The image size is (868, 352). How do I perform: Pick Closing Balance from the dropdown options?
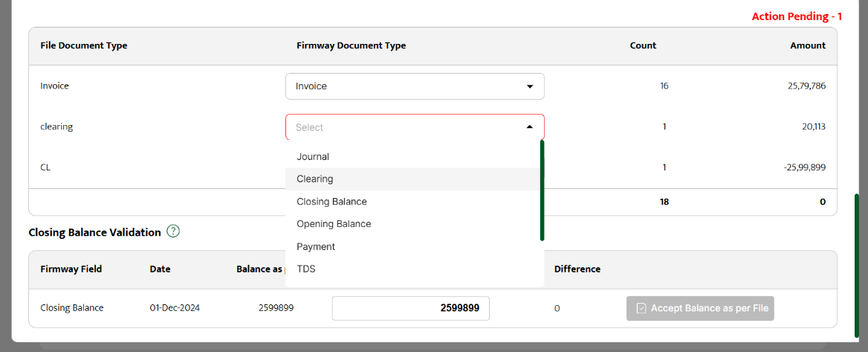coord(331,202)
